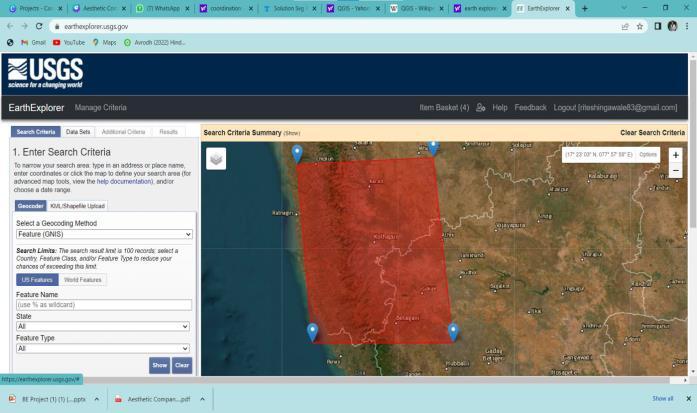Close the downloads bar
The image size is (697, 413).
coord(689,399)
